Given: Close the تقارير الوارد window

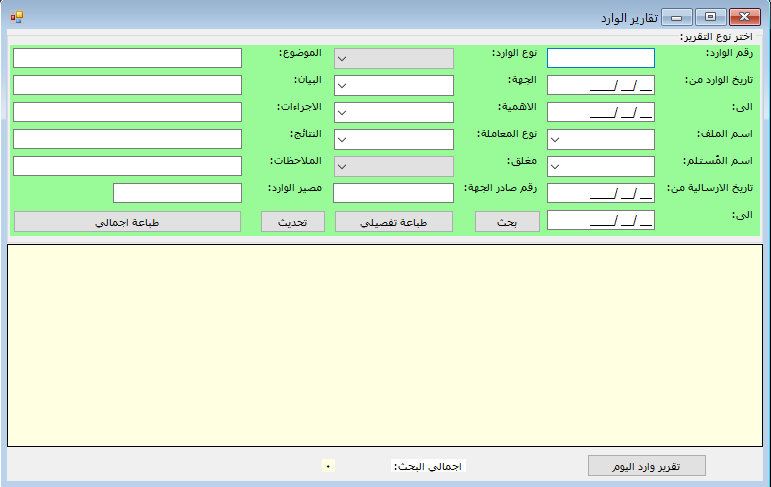Looking at the screenshot, I should (744, 17).
